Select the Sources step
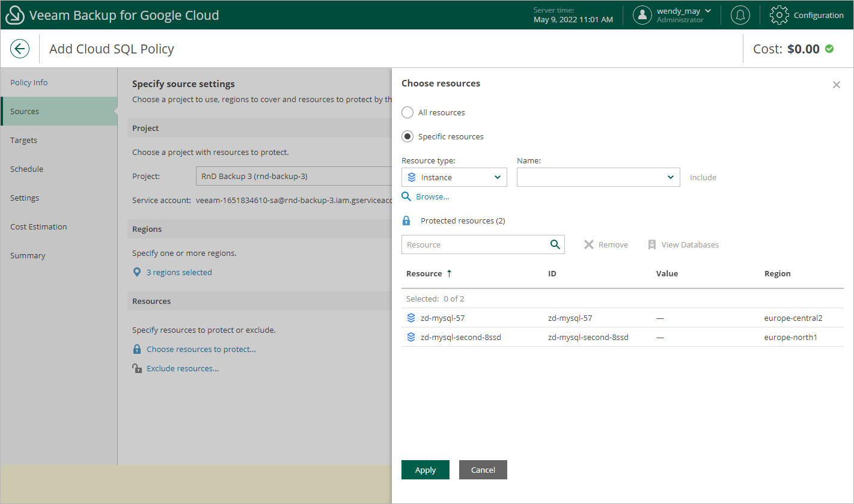Screen dimensions: 854x504 pyautogui.click(x=59, y=111)
